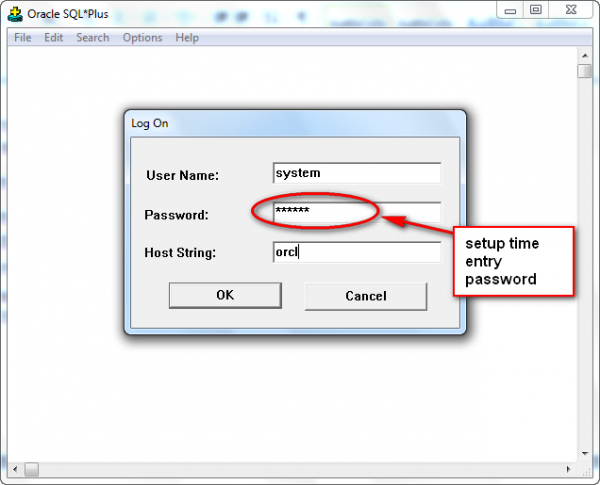This screenshot has width=600, height=485.
Task: Click the vertical scrollbar down arrow
Action: click(585, 454)
